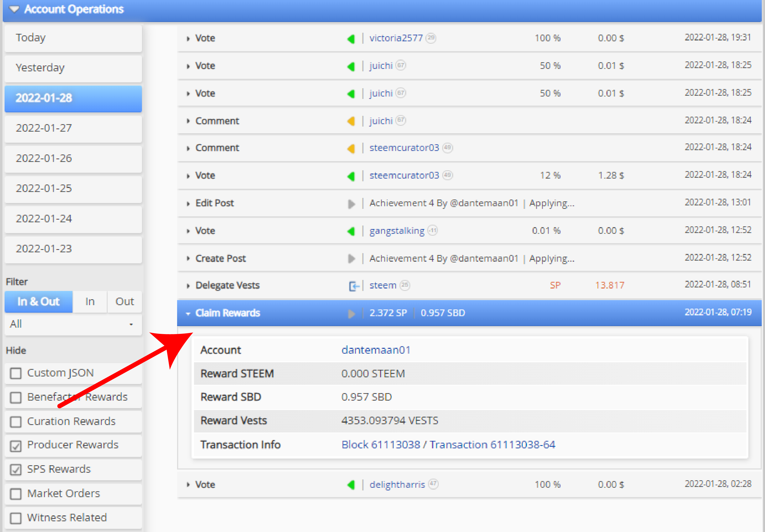Show Today's operations
The image size is (765, 532).
pos(73,38)
